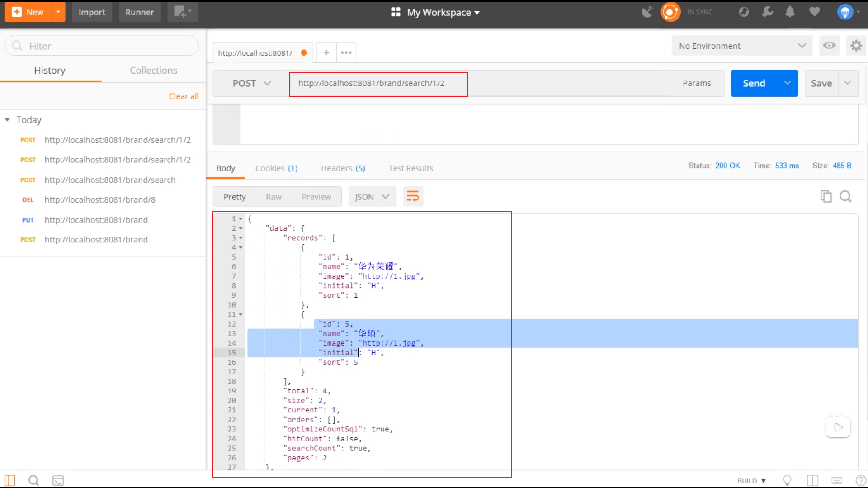Select the localhost:8081 request tab

[x=262, y=52]
